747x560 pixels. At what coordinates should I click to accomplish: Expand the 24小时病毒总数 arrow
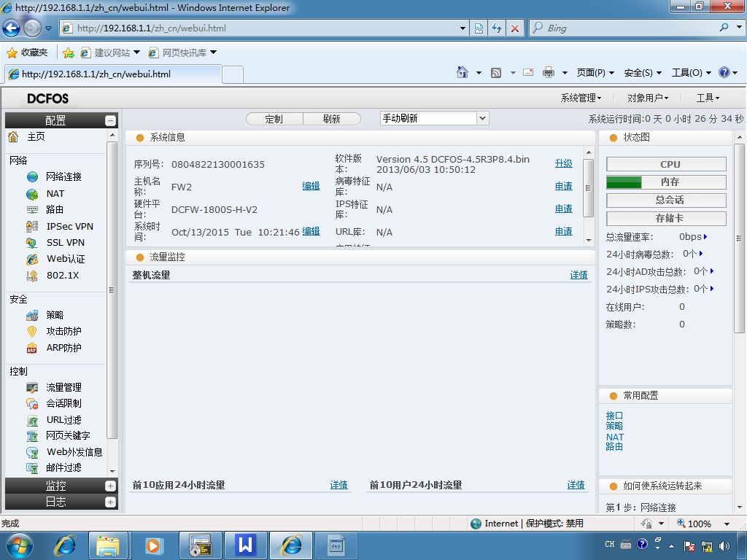[x=701, y=254]
